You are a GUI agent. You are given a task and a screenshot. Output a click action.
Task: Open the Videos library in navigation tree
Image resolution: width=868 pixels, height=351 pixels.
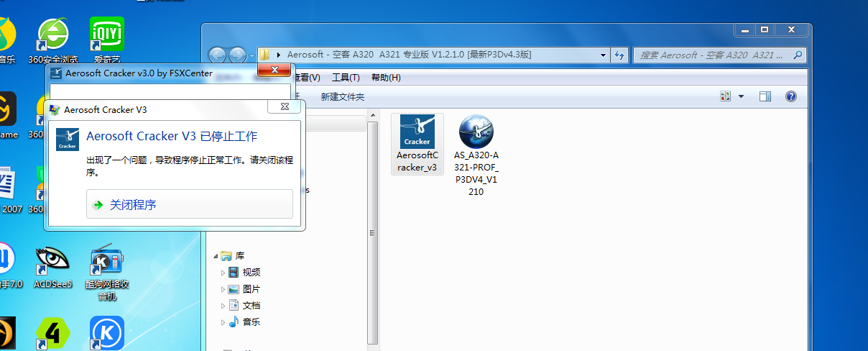click(x=251, y=272)
